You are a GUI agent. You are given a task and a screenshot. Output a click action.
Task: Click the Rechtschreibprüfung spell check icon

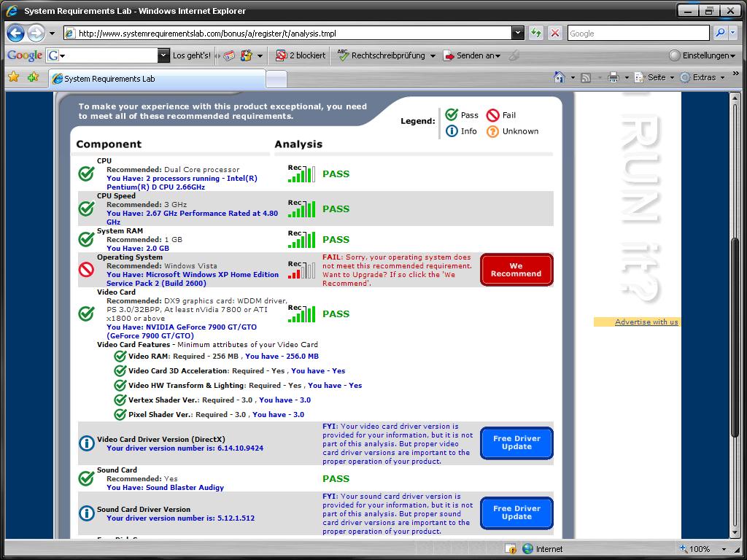coord(343,55)
